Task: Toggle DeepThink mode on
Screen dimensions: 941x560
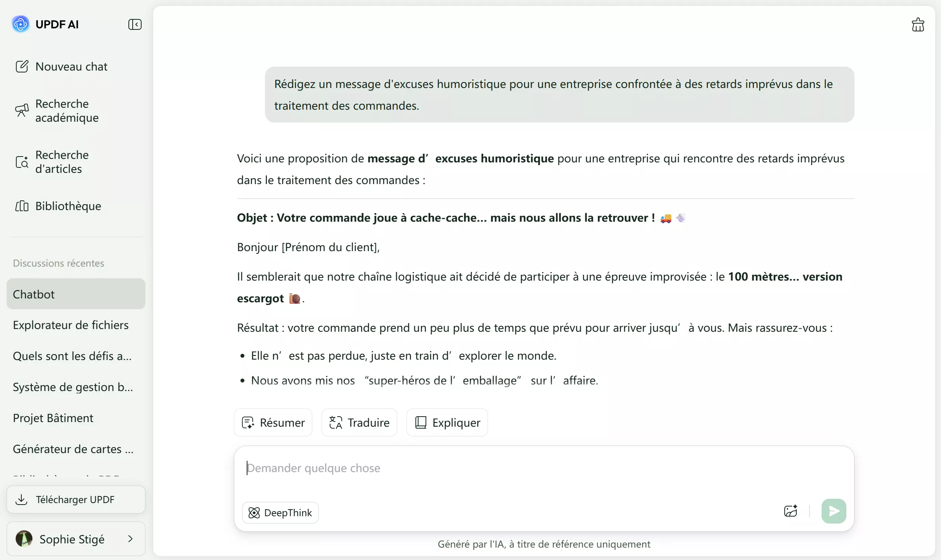Action: pos(280,513)
